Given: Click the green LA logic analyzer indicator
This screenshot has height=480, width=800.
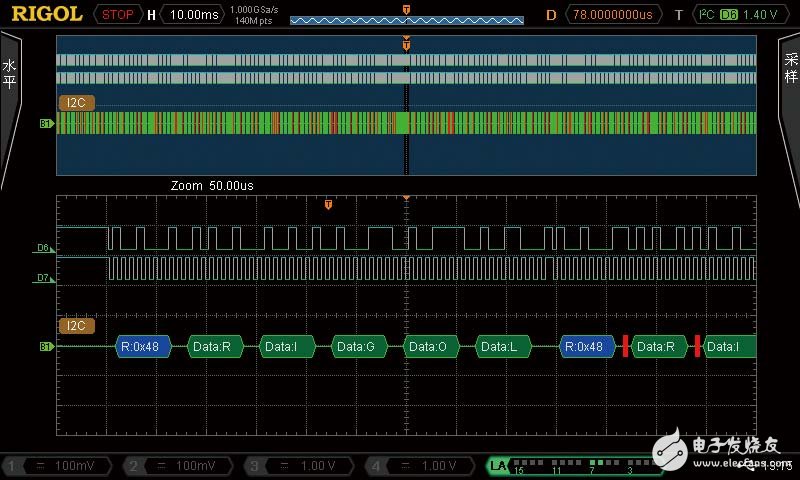Looking at the screenshot, I should [498, 466].
